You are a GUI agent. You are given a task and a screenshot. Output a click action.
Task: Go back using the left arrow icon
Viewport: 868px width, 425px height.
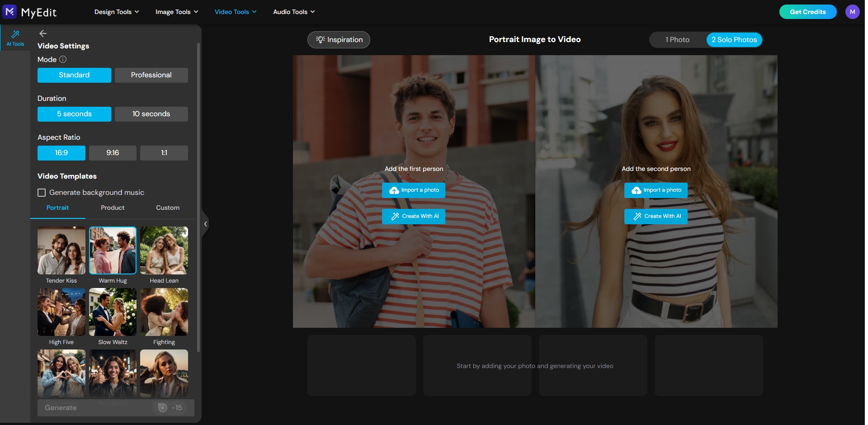point(43,33)
